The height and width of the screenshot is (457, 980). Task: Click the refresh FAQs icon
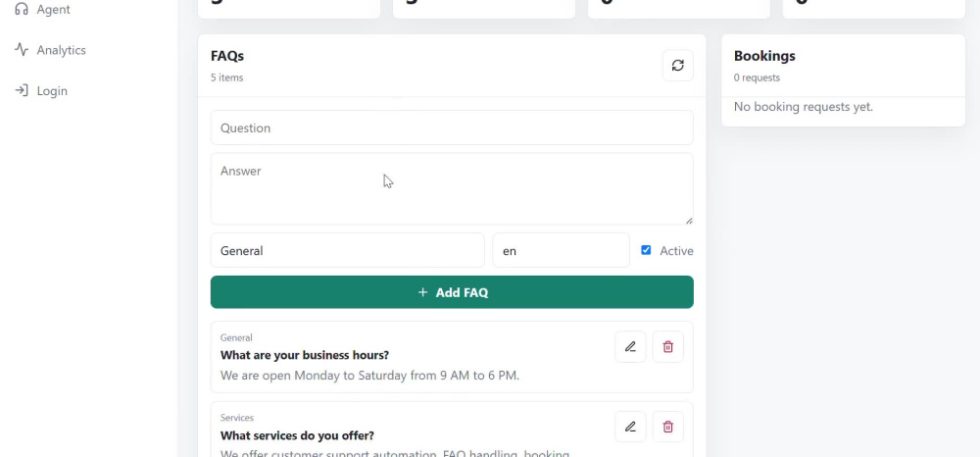click(x=677, y=65)
